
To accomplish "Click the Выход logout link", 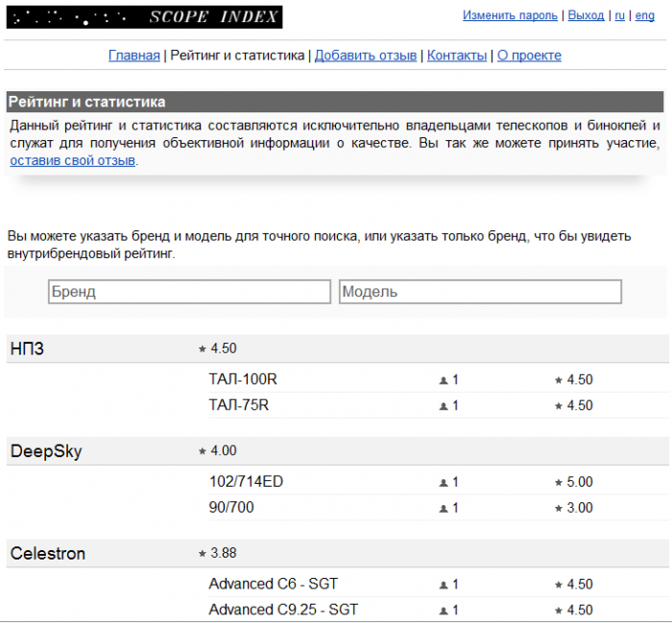I will (586, 15).
